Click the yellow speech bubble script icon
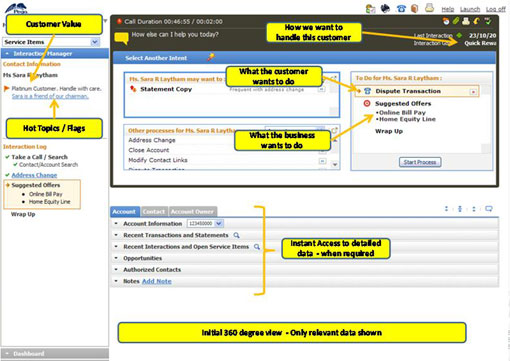 (121, 38)
